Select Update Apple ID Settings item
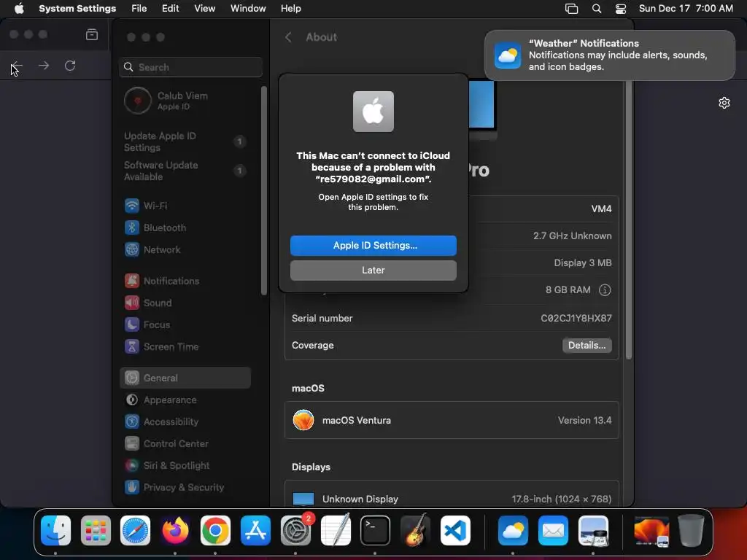The image size is (747, 560). point(185,141)
